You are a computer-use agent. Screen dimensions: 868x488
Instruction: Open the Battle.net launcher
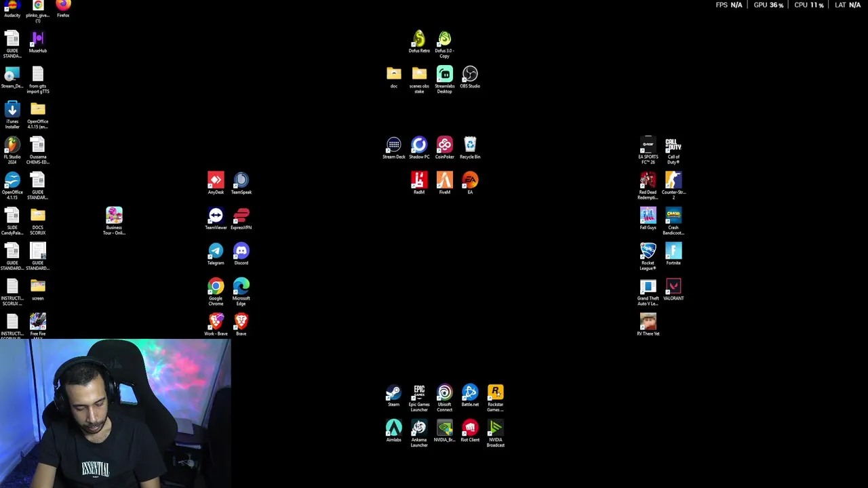point(470,395)
